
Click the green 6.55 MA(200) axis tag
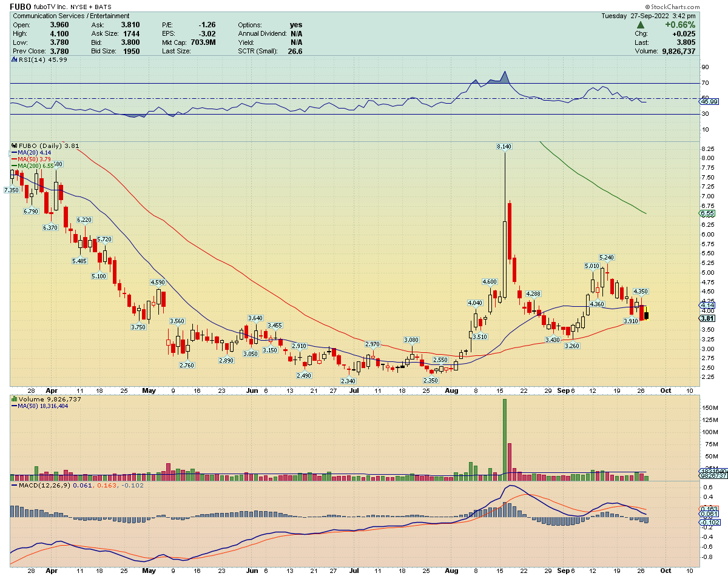[707, 214]
